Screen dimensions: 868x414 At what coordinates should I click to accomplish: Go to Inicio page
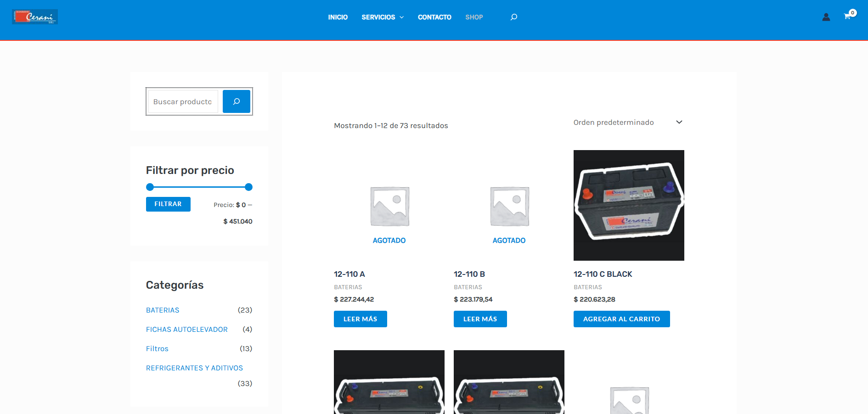[338, 17]
